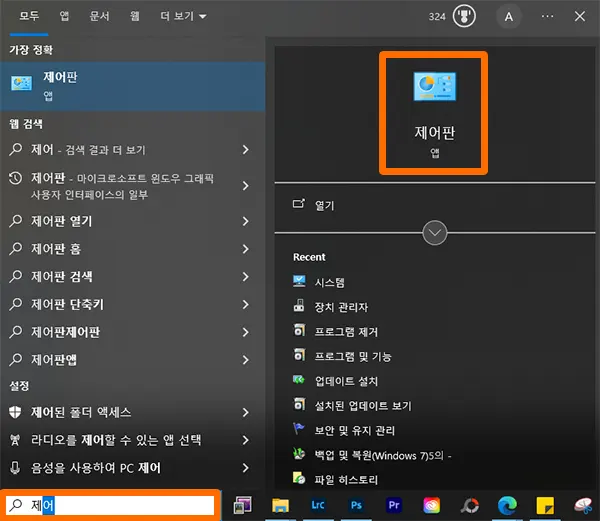
Task: Launch Creative Cloud from the taskbar
Action: (x=432, y=505)
